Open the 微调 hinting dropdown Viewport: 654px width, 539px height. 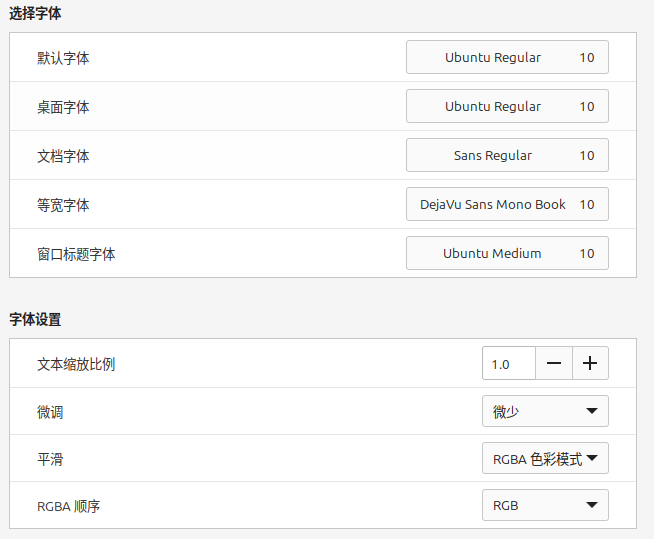pos(544,411)
